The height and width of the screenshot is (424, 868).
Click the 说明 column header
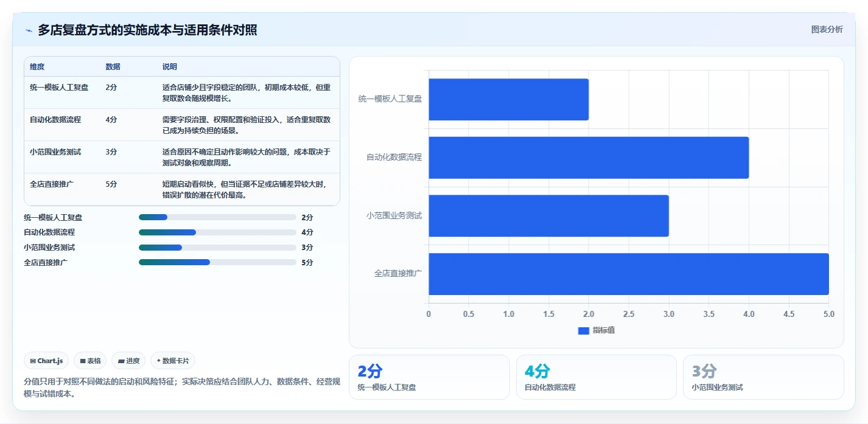[x=170, y=67]
